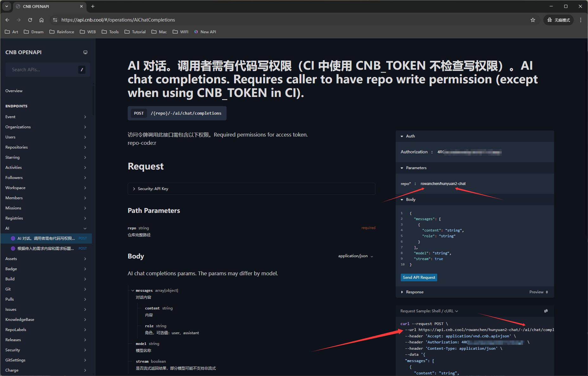Image resolution: width=588 pixels, height=376 pixels.
Task: Open a new browser tab
Action: point(93,6)
